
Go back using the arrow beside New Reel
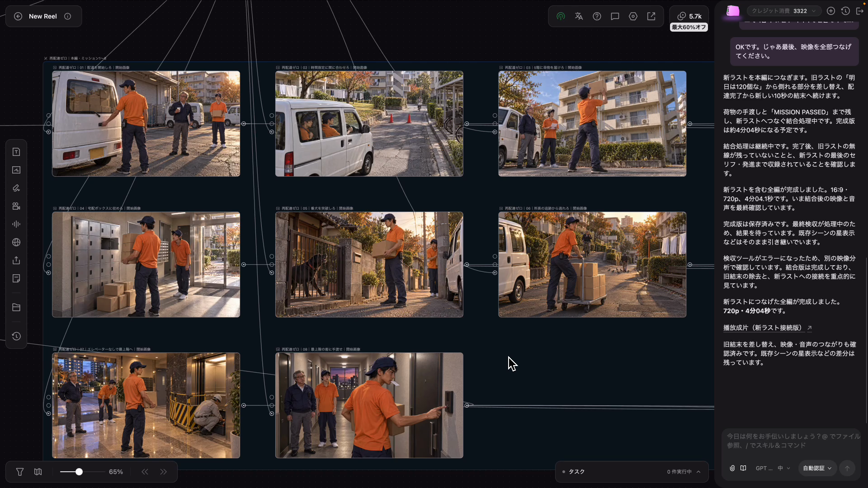coord(18,16)
